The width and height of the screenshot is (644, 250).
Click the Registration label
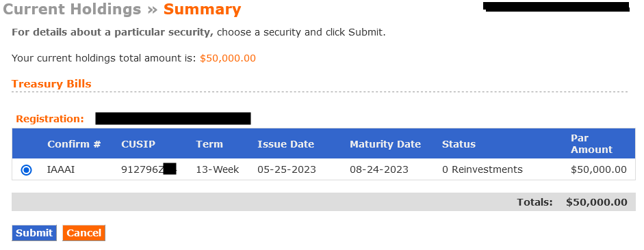[x=50, y=119]
